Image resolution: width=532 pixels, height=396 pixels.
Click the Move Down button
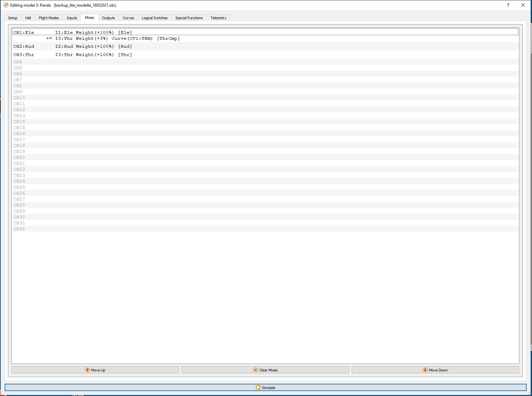tap(435, 370)
